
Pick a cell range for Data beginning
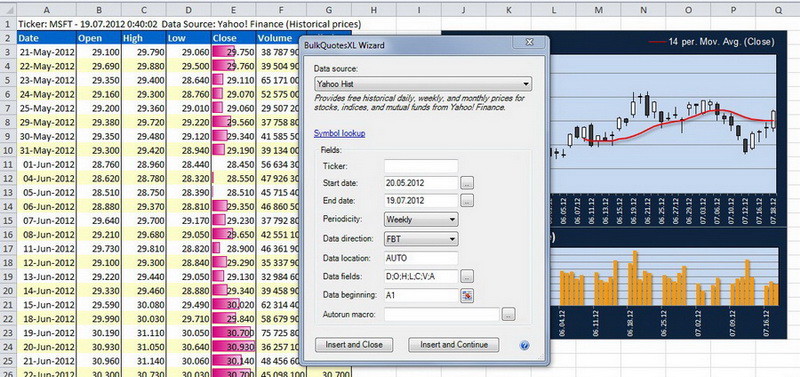(467, 295)
